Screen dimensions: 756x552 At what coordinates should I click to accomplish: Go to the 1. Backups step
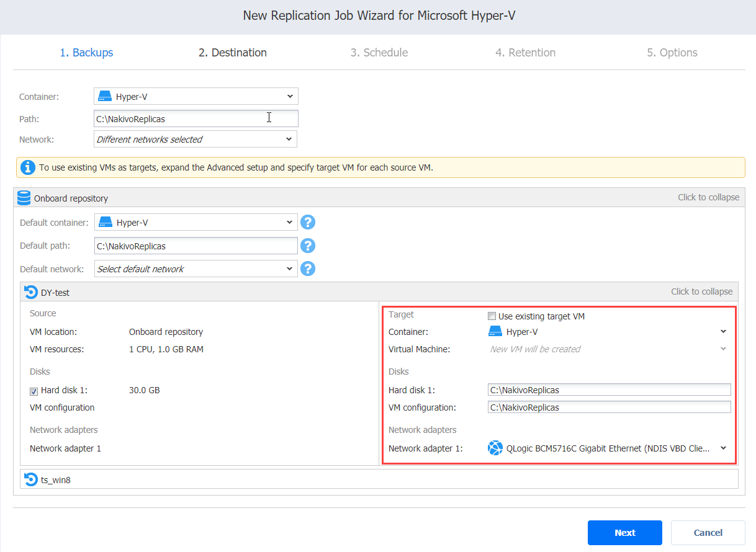(86, 53)
